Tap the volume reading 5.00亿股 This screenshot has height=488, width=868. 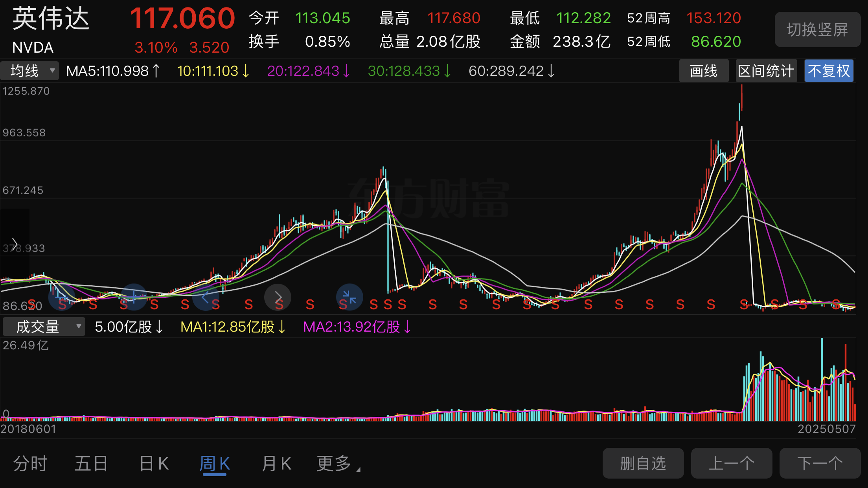pos(129,327)
